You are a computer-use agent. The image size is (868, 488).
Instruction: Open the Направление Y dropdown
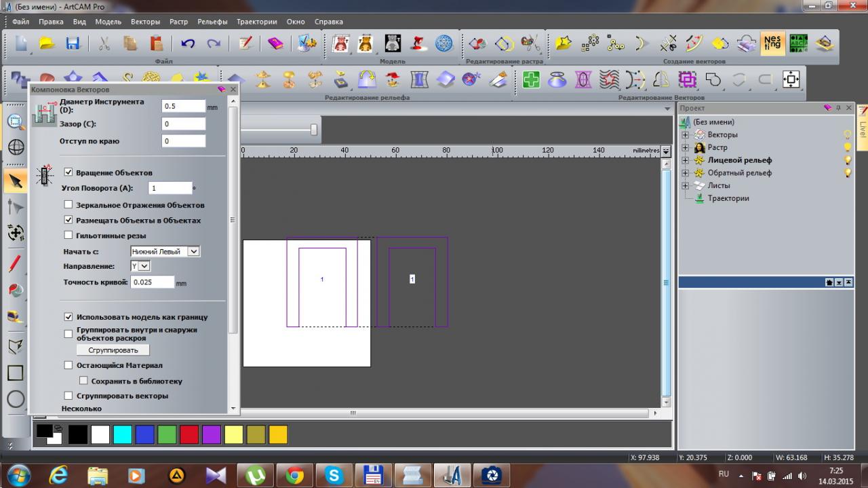[x=144, y=267]
